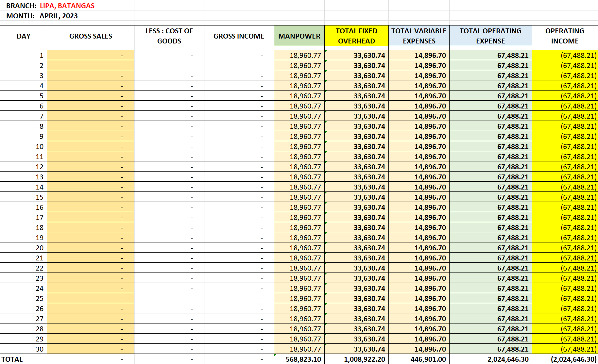Select the branch name LIPA, BATANGAS
This screenshot has width=598, height=364.
(x=67, y=6)
